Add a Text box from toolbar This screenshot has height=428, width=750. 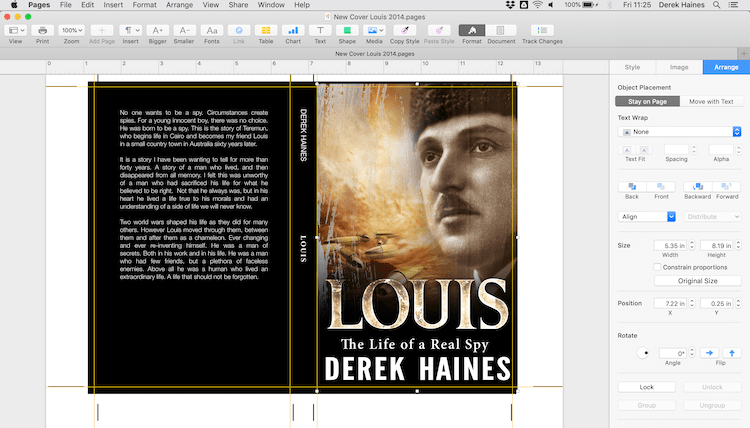click(320, 30)
